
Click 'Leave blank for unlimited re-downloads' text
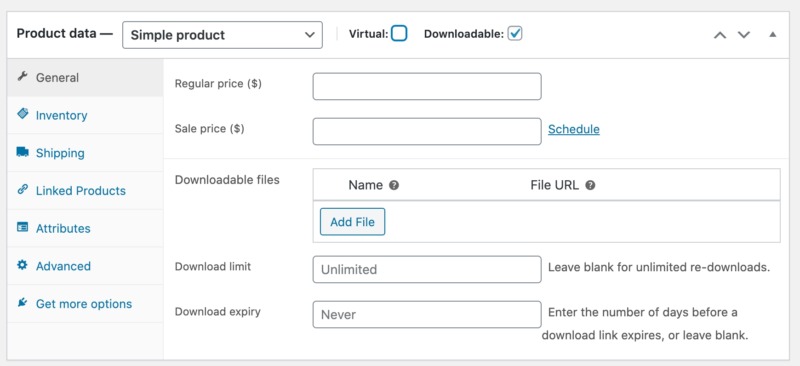tap(659, 267)
